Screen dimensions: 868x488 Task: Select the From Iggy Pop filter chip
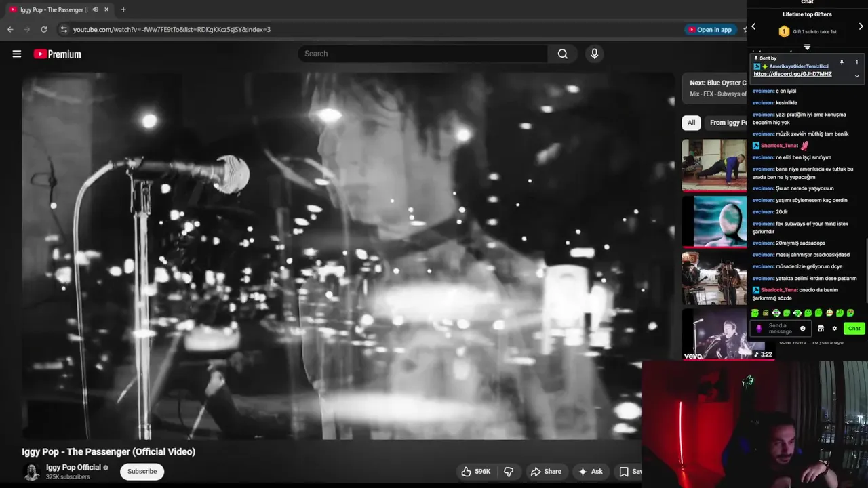726,123
